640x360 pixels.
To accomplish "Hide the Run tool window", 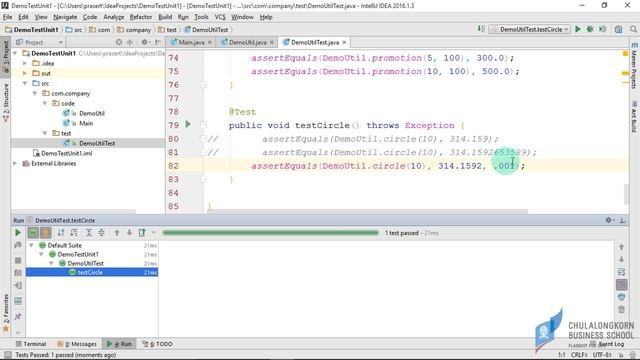I will [622, 220].
